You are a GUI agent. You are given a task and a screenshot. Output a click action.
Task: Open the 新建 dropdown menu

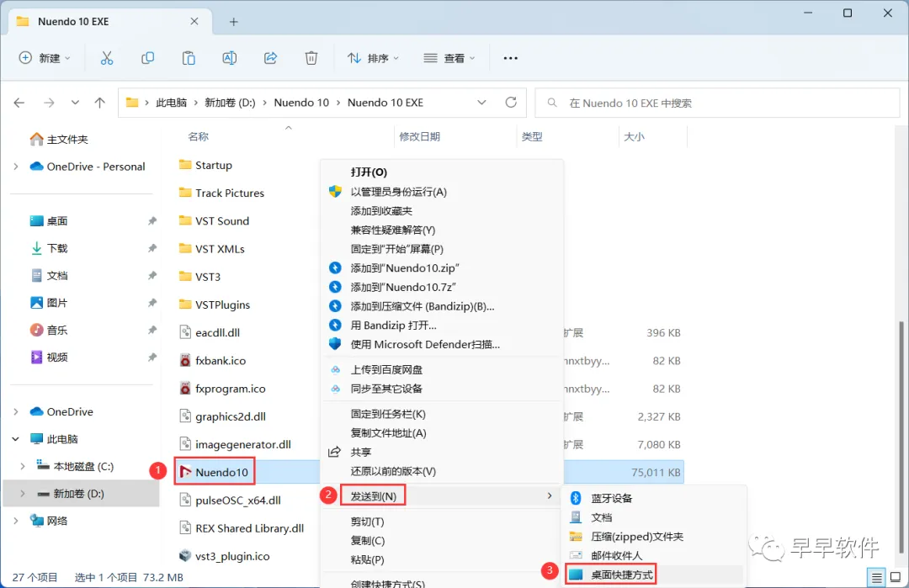[45, 58]
